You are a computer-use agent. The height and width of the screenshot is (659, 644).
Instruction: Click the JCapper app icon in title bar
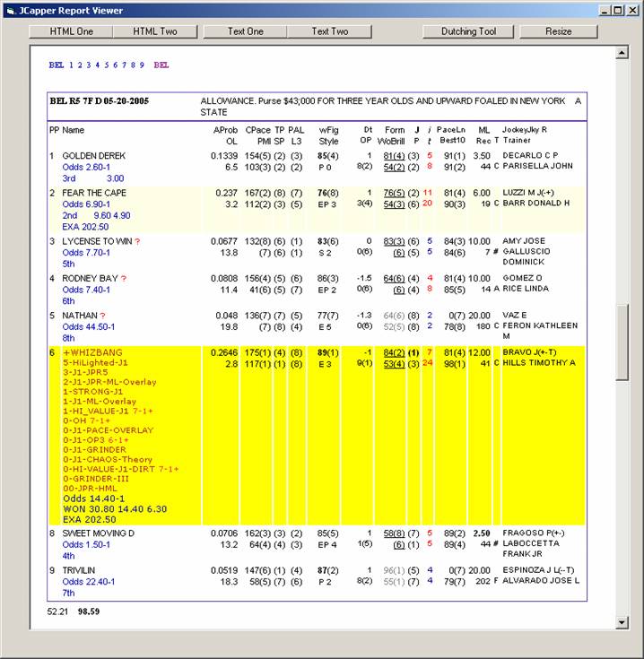click(x=11, y=11)
